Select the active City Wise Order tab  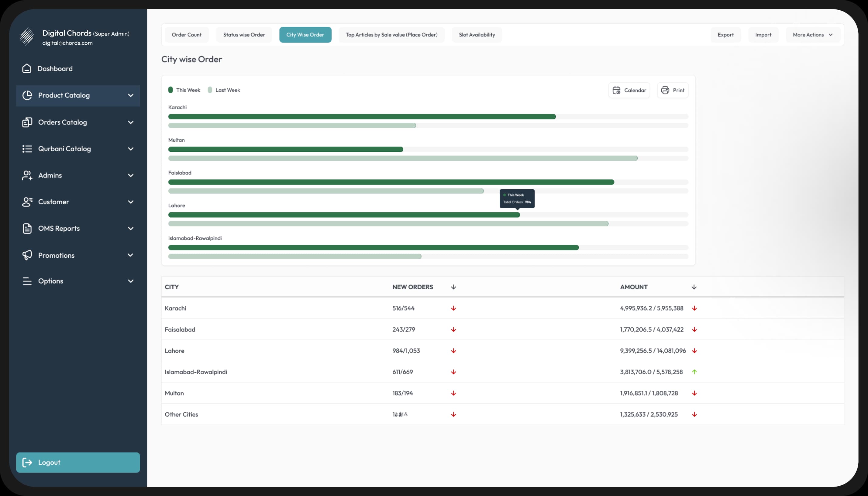click(x=305, y=35)
